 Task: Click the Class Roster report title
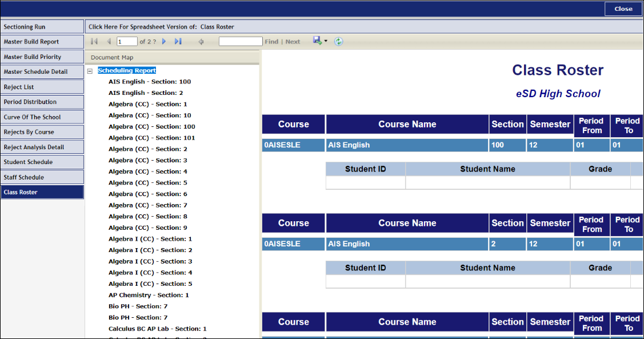pos(558,70)
